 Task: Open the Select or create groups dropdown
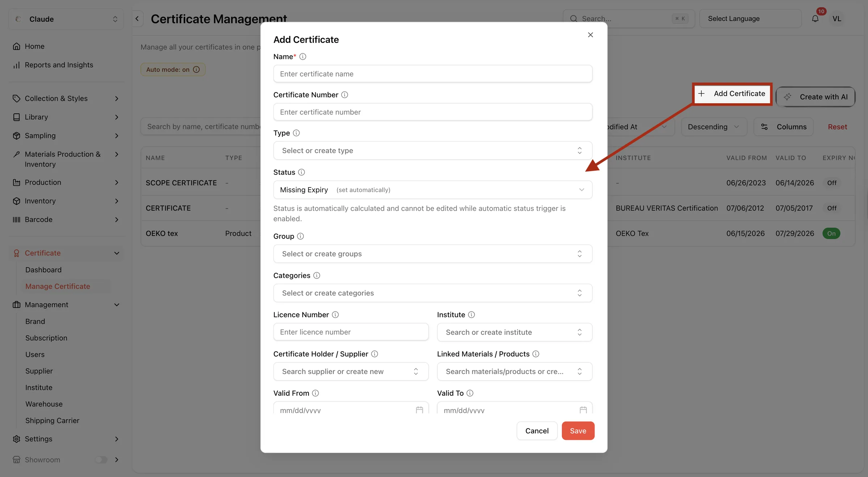(x=433, y=254)
